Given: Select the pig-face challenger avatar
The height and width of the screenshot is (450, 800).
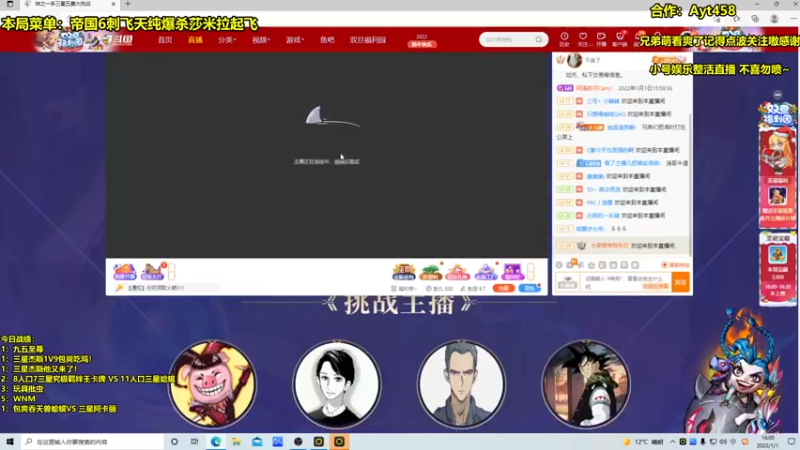Looking at the screenshot, I should pos(212,384).
